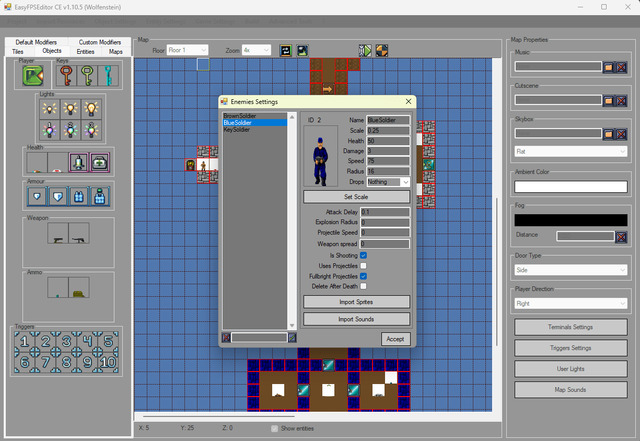Select the medkit health item icon
The width and height of the screenshot is (640, 441).
[100, 163]
